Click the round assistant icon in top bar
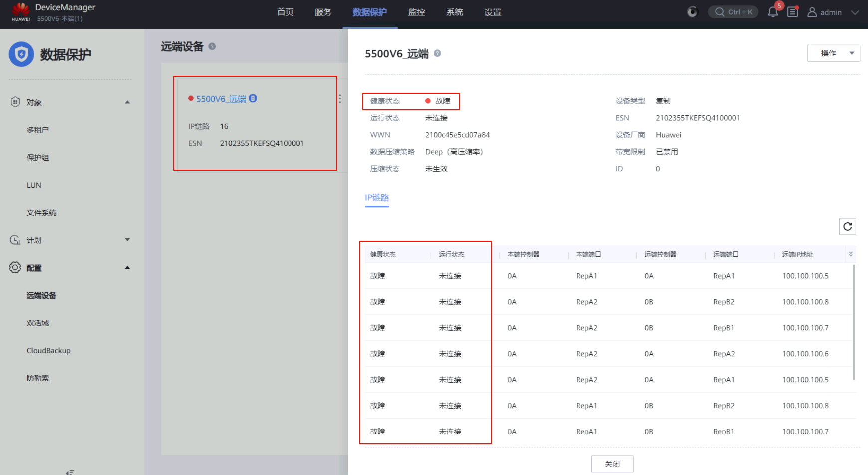868x475 pixels. tap(692, 12)
